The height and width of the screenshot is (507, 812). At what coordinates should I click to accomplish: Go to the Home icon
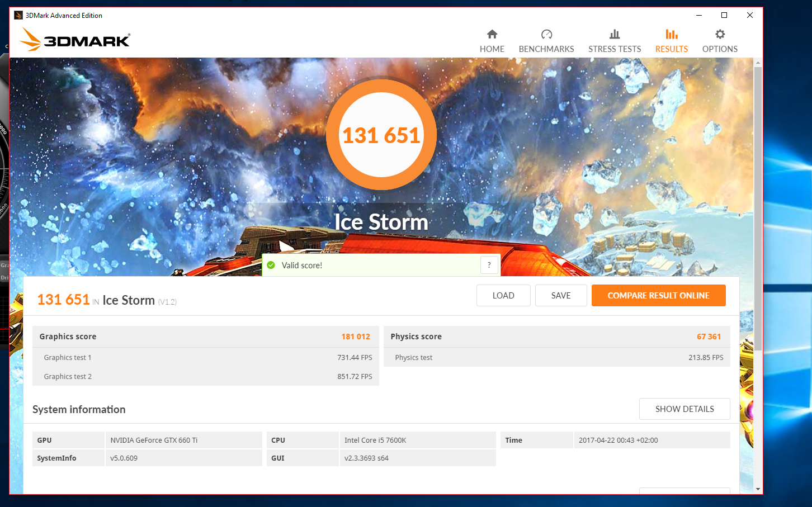(492, 34)
